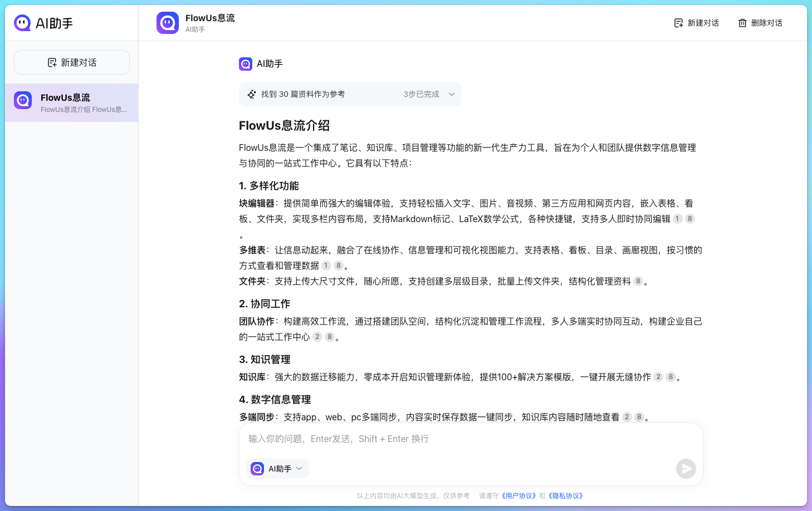Screen dimensions: 812x511
Task: Open citation 8 in the 多维表 paragraph
Action: (339, 266)
